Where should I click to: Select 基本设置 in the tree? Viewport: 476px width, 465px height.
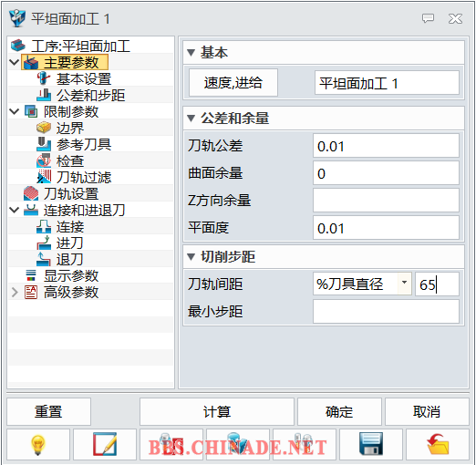(x=84, y=79)
